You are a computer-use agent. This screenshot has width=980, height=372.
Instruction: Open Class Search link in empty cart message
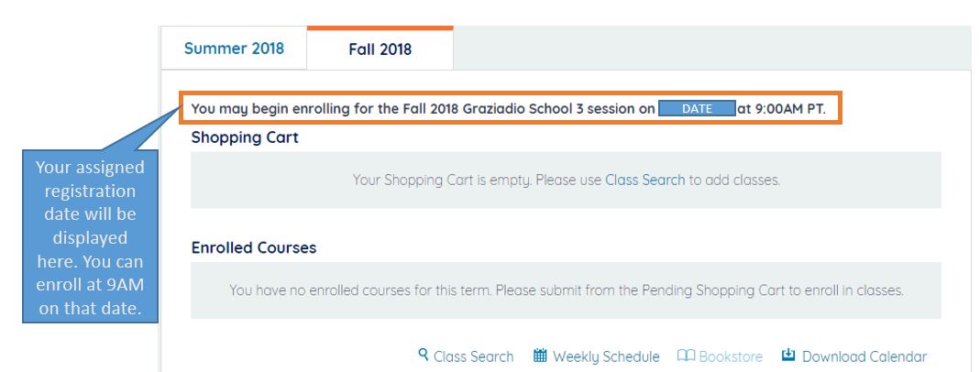point(644,180)
